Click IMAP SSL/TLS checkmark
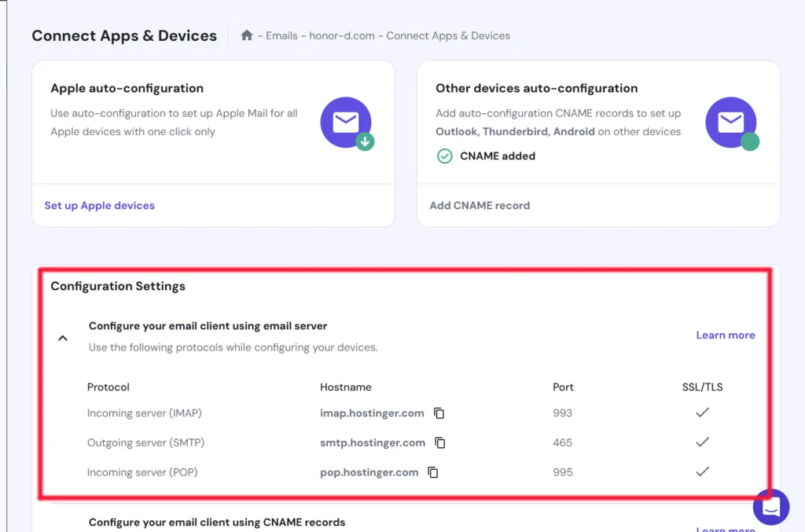This screenshot has width=805, height=532. [x=702, y=413]
